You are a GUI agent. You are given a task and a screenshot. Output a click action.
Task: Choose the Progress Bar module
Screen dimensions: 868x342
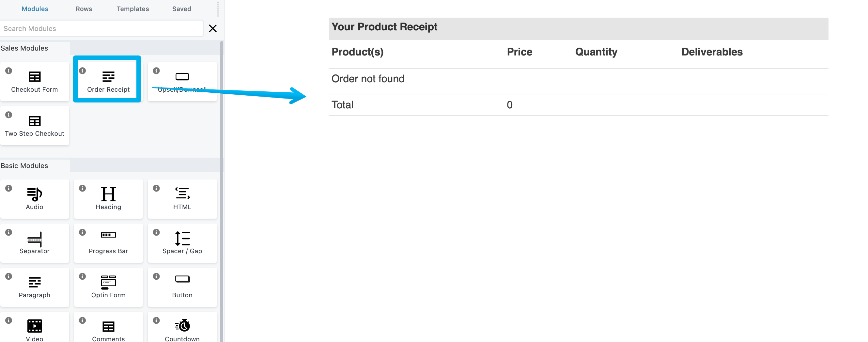[x=108, y=243]
